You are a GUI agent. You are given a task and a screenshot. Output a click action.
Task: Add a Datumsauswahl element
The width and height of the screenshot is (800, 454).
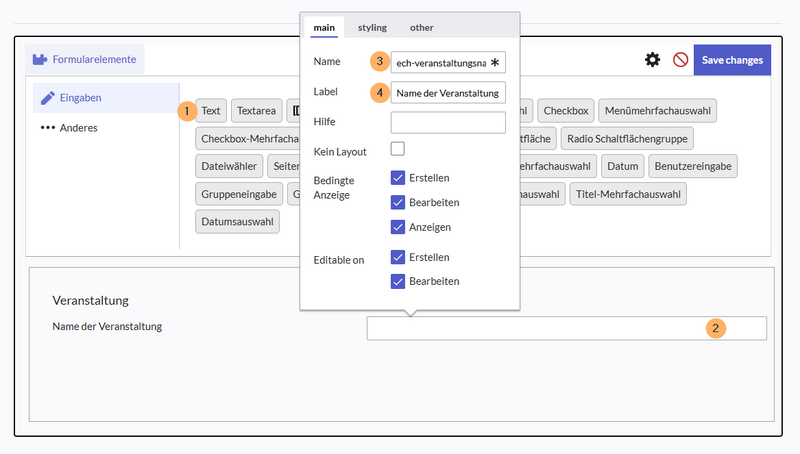(237, 222)
